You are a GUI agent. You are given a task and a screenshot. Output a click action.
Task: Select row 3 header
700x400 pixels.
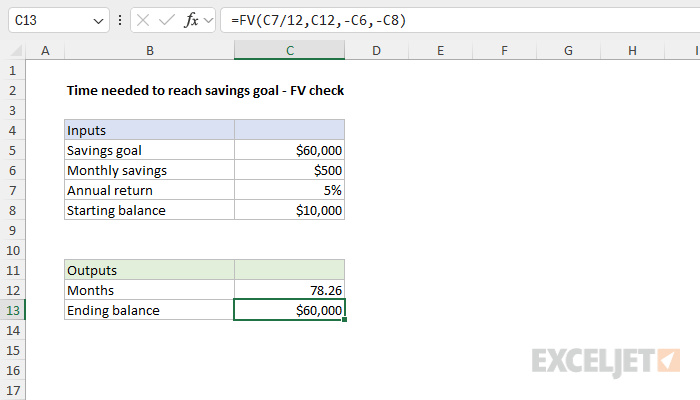click(x=12, y=110)
